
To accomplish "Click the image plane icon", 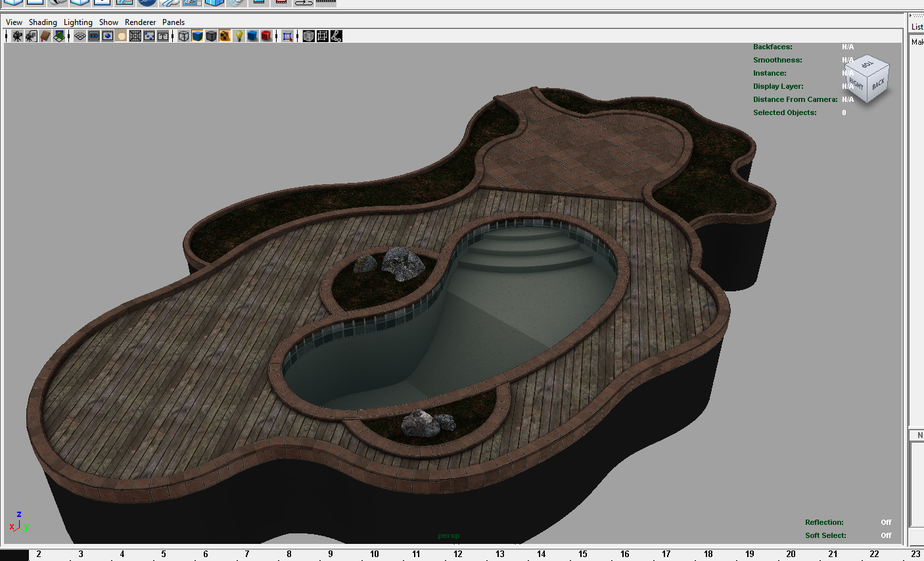I will pyautogui.click(x=59, y=36).
